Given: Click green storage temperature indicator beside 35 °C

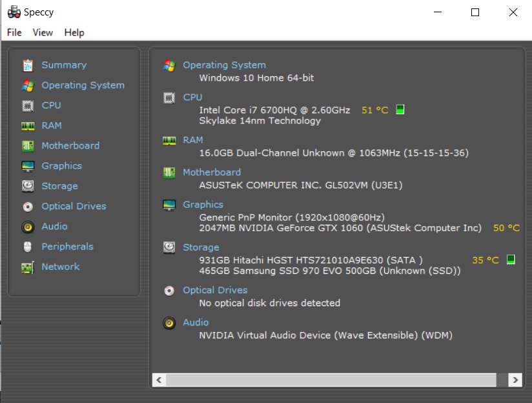Looking at the screenshot, I should [511, 260].
